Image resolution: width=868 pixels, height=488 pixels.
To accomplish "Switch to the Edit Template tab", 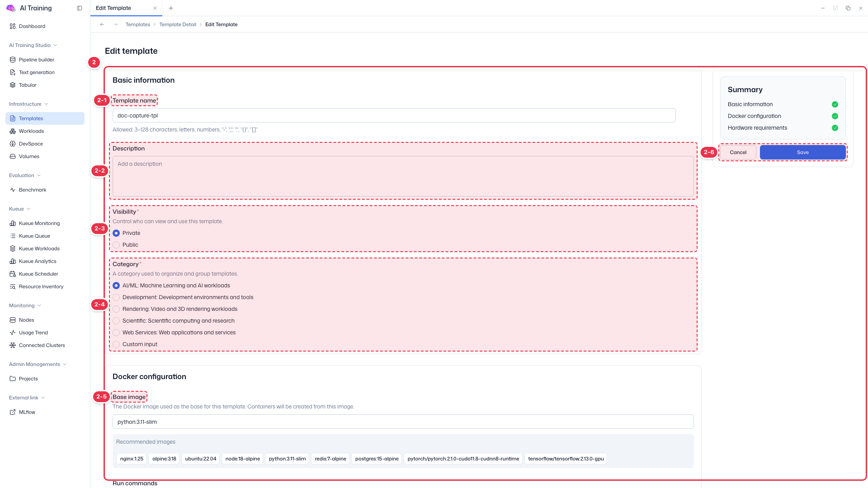I will (x=126, y=8).
